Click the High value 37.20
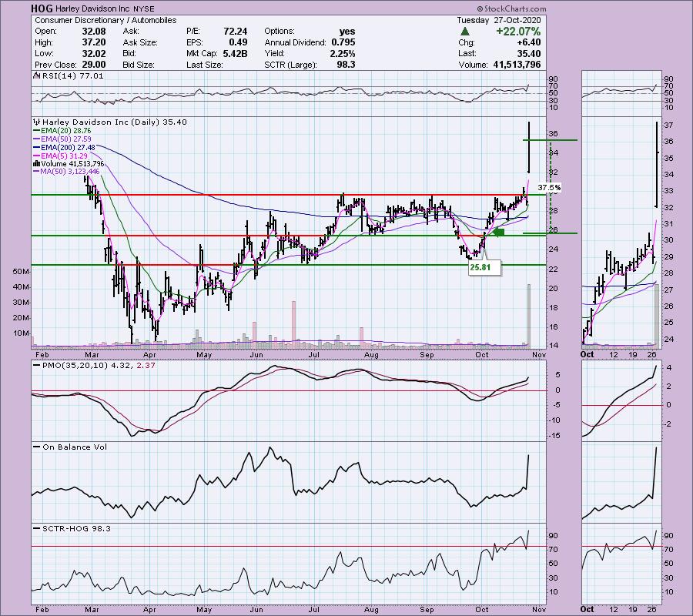 click(94, 42)
